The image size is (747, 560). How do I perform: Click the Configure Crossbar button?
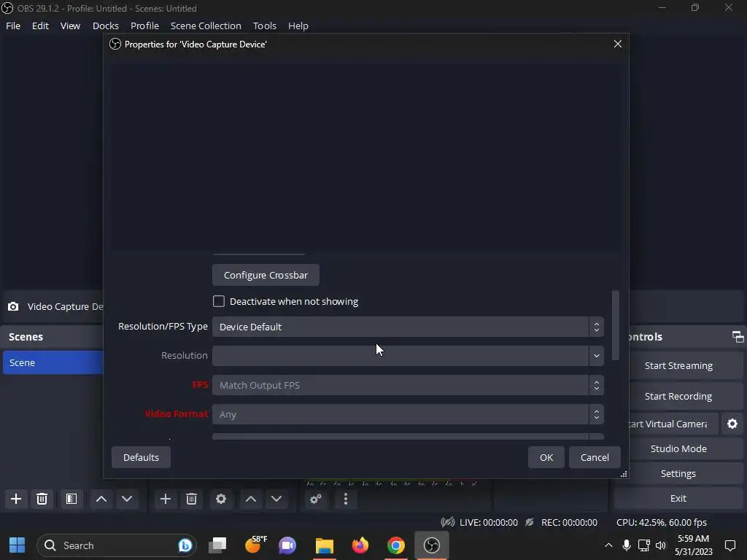[x=266, y=275]
